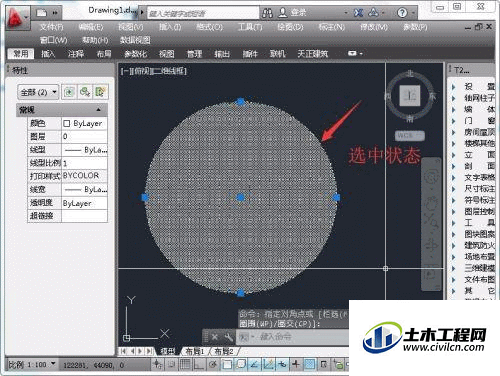Expand the quick access toolbar overflow arrow

[55, 13]
